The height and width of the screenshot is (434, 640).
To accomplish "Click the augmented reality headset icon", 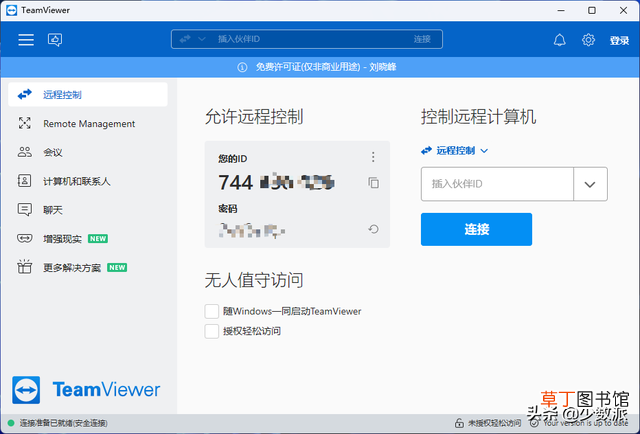I will pyautogui.click(x=24, y=238).
